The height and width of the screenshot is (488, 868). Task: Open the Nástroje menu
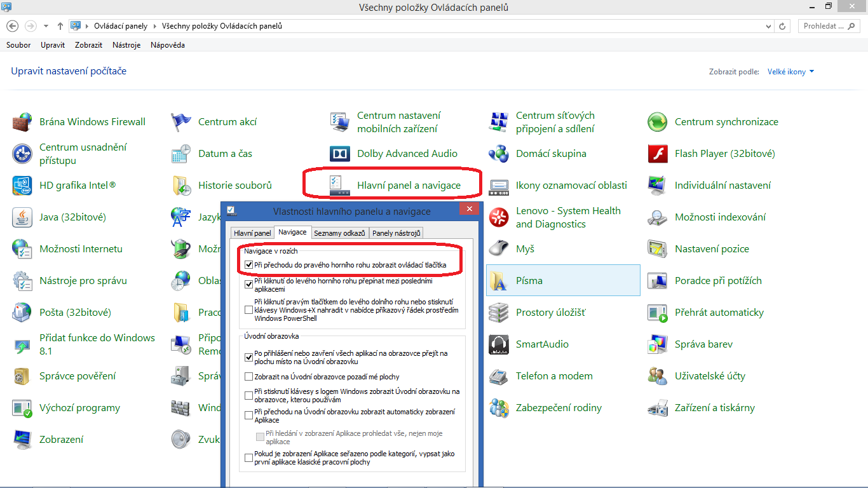[x=126, y=45]
